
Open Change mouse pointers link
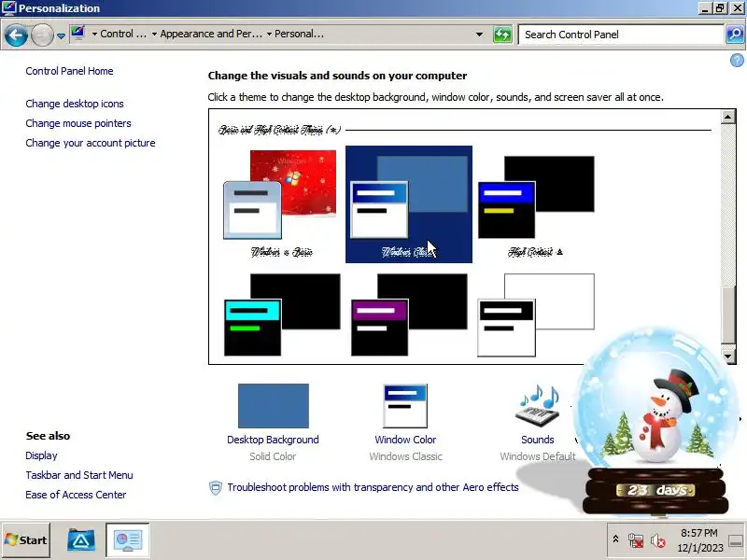pyautogui.click(x=78, y=123)
